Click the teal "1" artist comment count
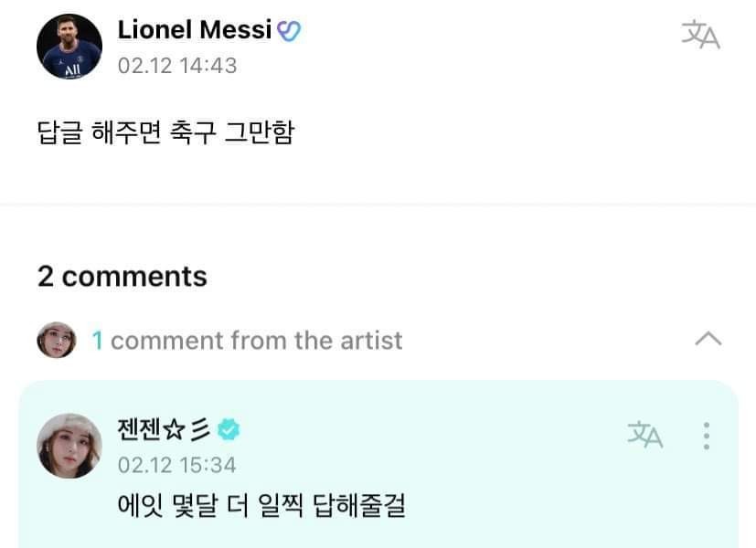Viewport: 756px width, 548px height. 97,341
